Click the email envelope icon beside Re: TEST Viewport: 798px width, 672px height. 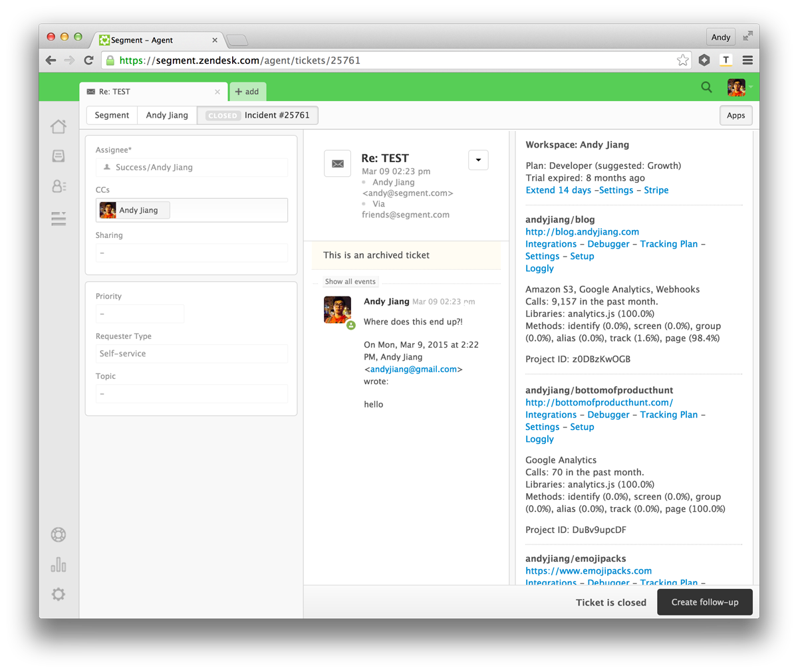(338, 164)
